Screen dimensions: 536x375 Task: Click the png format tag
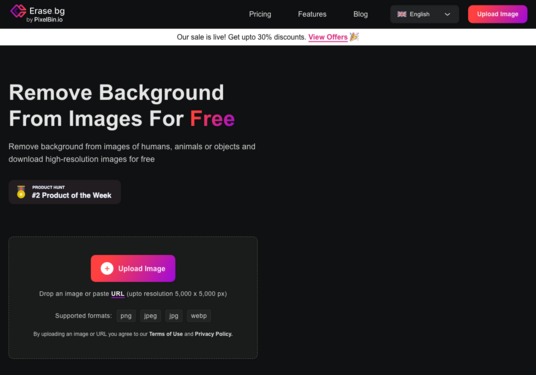pos(126,316)
